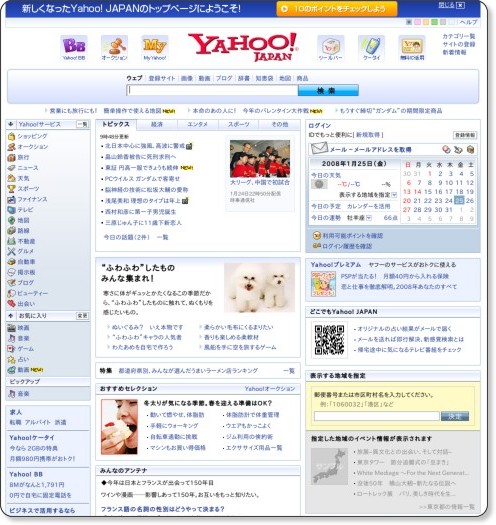Viewport: 496px width, 525px height.
Task: Open ファイナンス finance icon in sidebar
Action: (11, 200)
